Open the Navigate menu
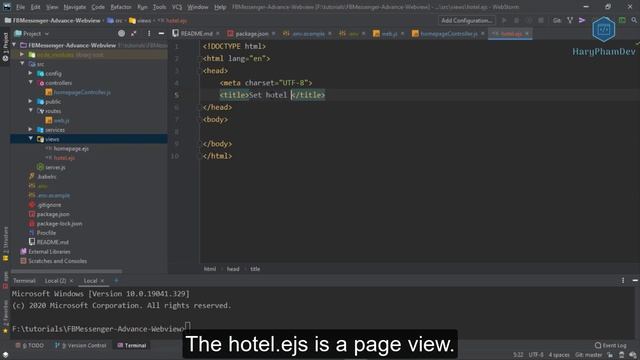640x360 pixels. point(75,7)
